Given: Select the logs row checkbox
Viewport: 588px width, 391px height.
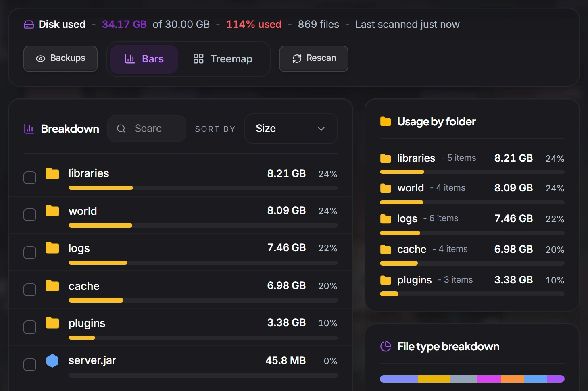Looking at the screenshot, I should (30, 253).
